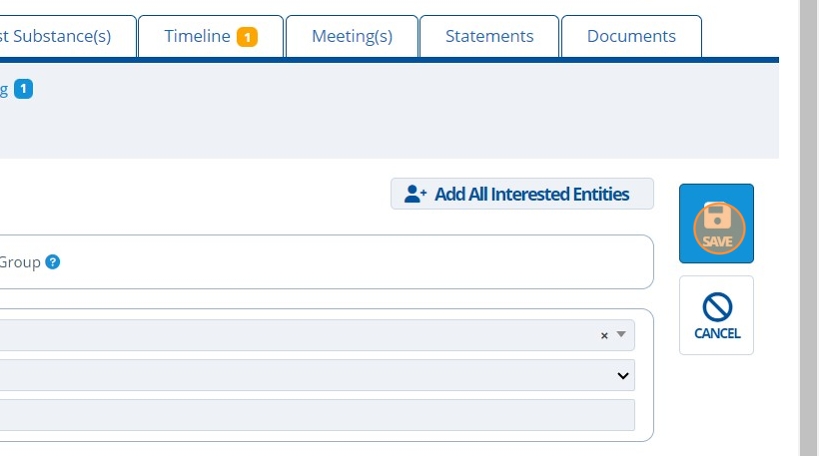Click the person-plus icon for adding entities
The width and height of the screenshot is (819, 456).
[x=415, y=194]
